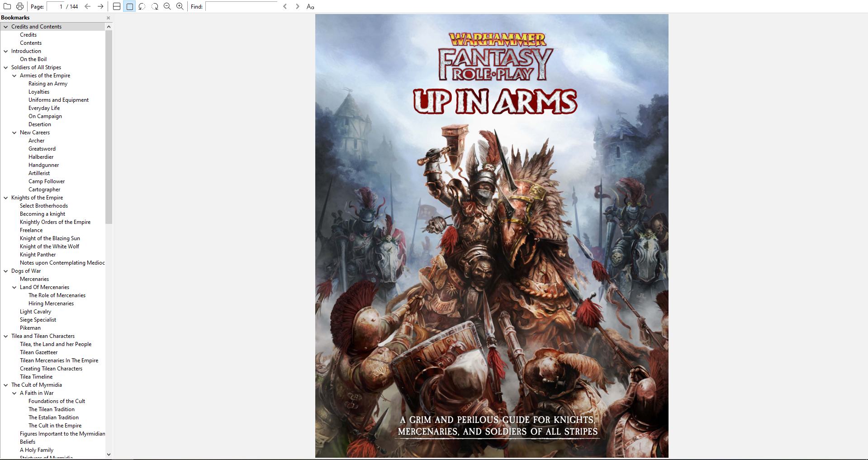This screenshot has height=460, width=868.
Task: Rotate the page clockwise
Action: tap(155, 6)
